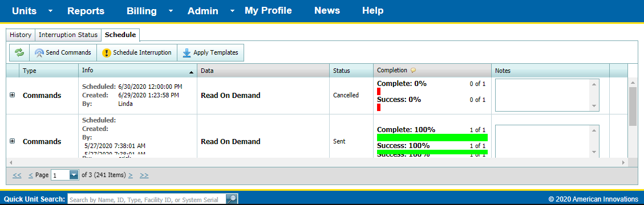Click 'Cancelled' status text
The width and height of the screenshot is (644, 205).
346,95
